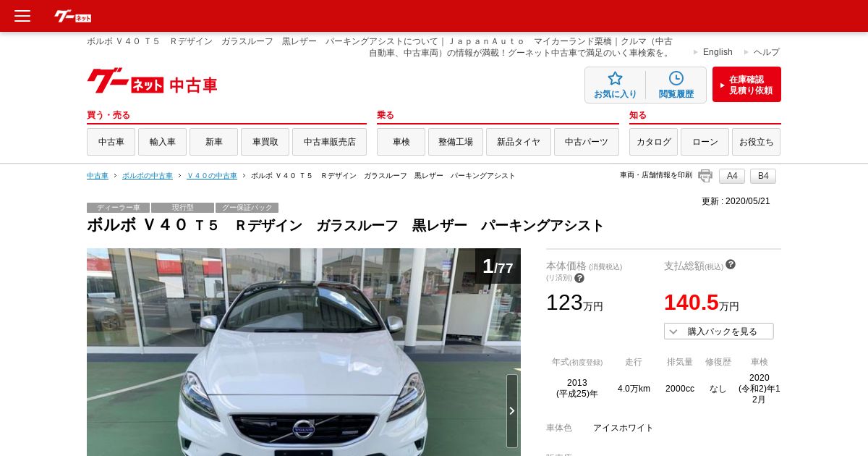Click the 2000cc displacement value
The height and width of the screenshot is (456, 868).
(x=680, y=389)
